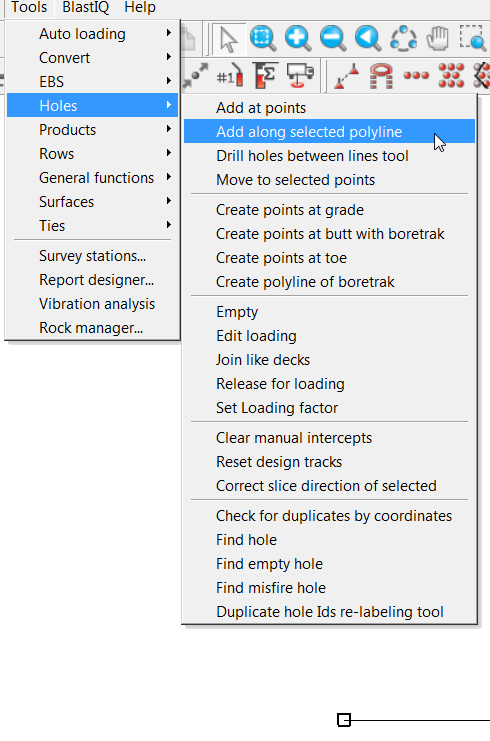The width and height of the screenshot is (490, 741).
Task: Click the previous view zoom icon
Action: pyautogui.click(x=368, y=38)
